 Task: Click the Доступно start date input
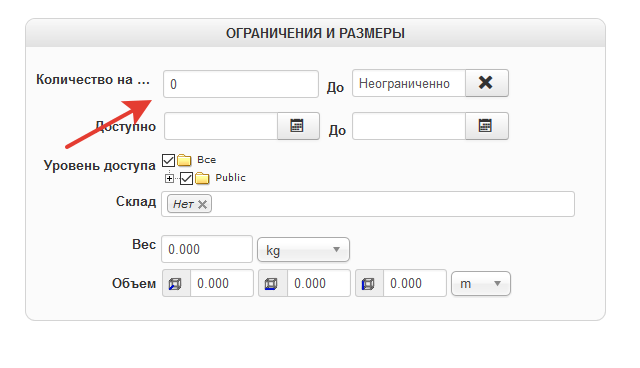pyautogui.click(x=221, y=126)
